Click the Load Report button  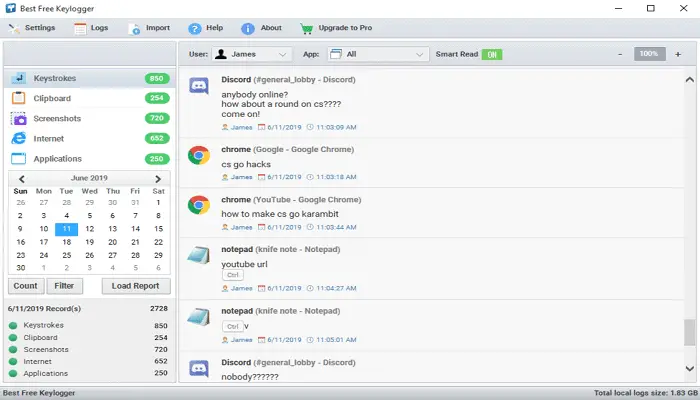coord(136,286)
